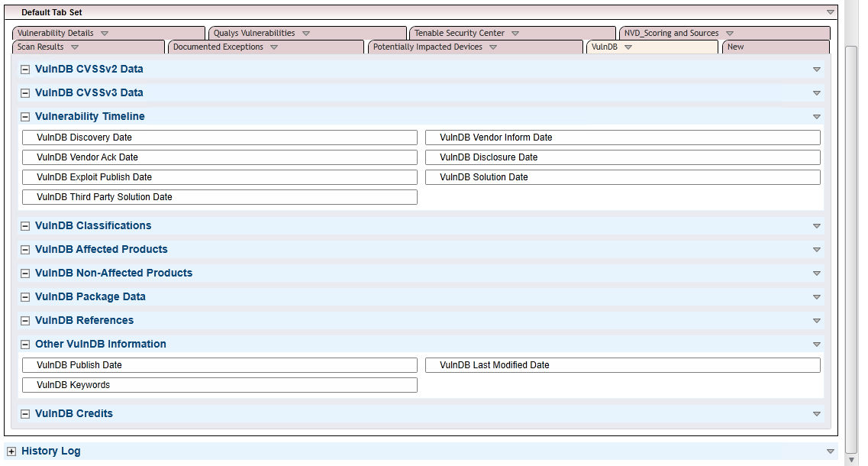The width and height of the screenshot is (868, 466).
Task: Open VulnDB tab dropdown arrow
Action: 628,47
